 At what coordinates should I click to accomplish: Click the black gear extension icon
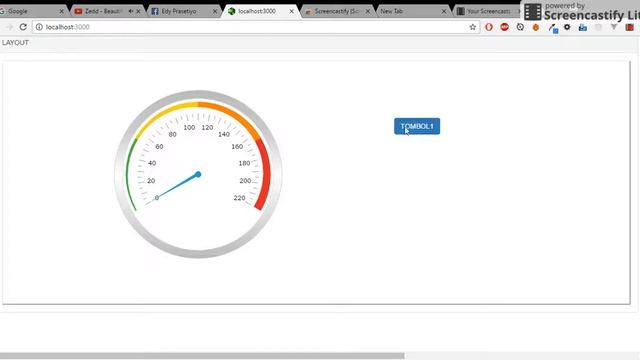[567, 27]
